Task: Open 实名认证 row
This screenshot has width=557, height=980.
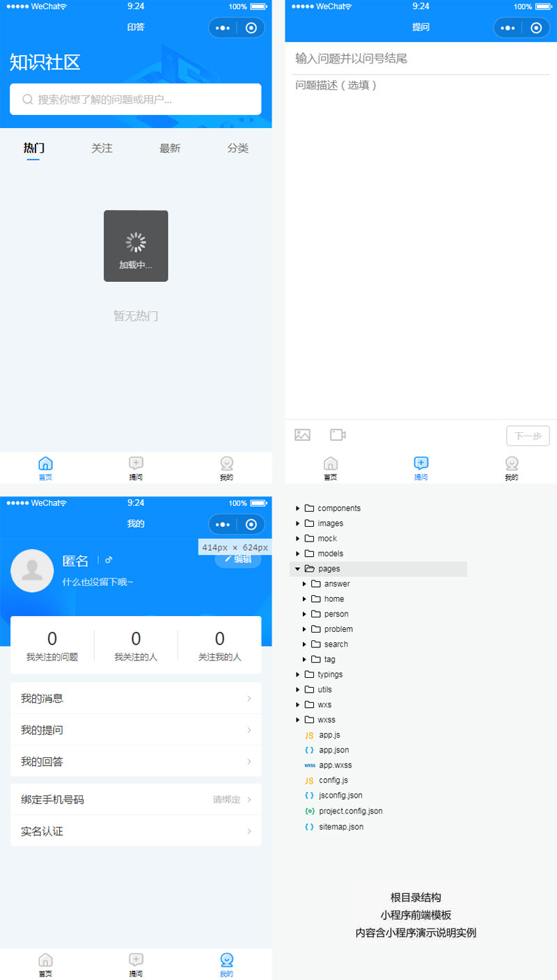Action: [136, 831]
